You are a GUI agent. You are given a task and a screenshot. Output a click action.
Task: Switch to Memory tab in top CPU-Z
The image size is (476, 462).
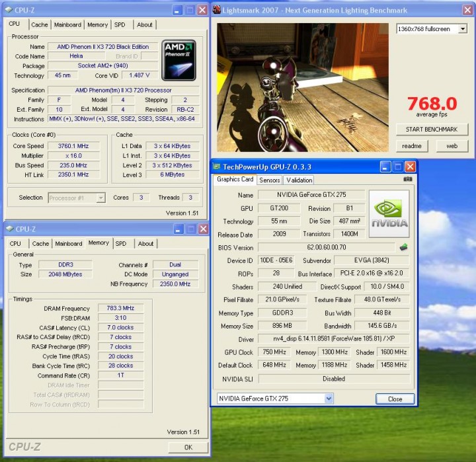[97, 25]
